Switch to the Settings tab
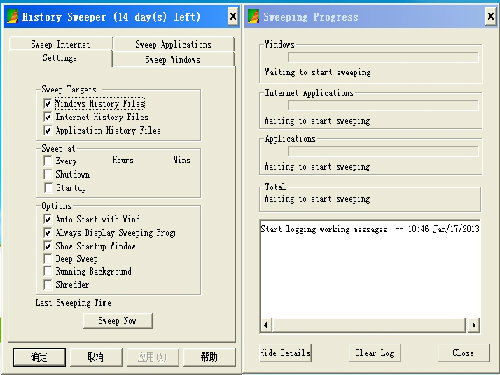The height and width of the screenshot is (375, 500). 60,58
